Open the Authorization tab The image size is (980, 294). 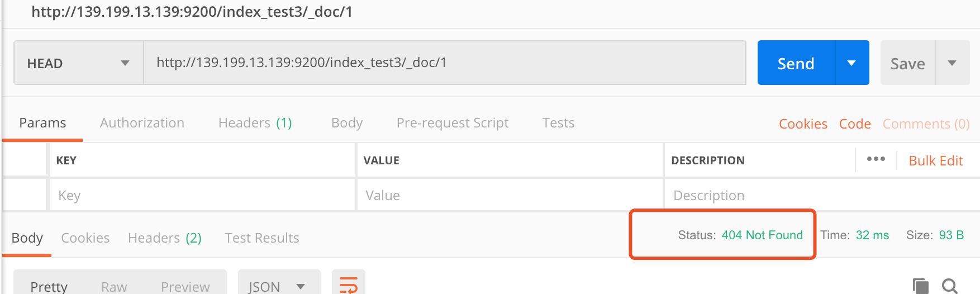[x=142, y=123]
